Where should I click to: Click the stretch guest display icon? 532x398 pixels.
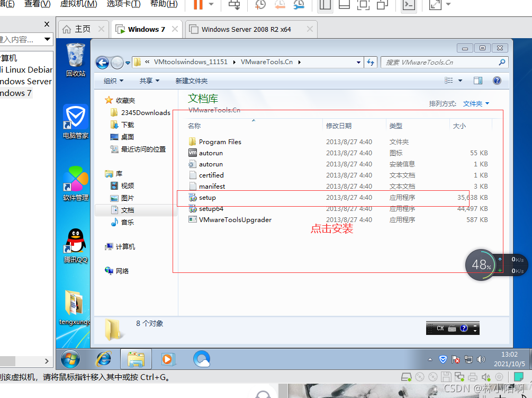tap(435, 4)
